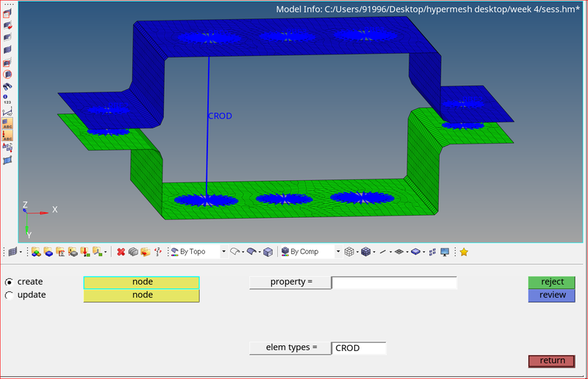Viewport: 588px width, 379px height.
Task: Click the mesh icon with red arrow
Action: tap(7, 26)
